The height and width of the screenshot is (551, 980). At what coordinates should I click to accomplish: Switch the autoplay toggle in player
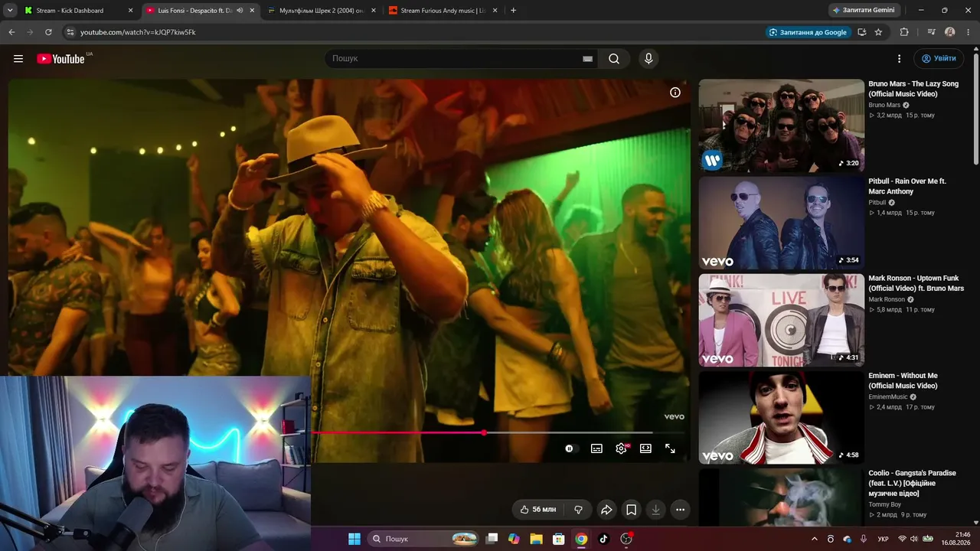(570, 448)
